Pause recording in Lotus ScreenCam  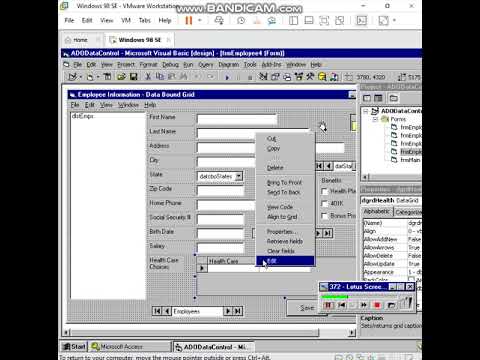point(328,305)
